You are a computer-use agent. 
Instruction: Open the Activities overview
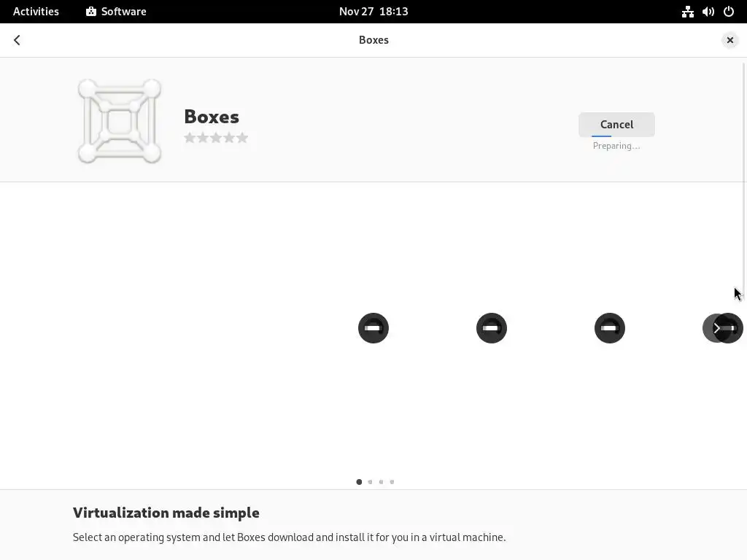(x=36, y=12)
